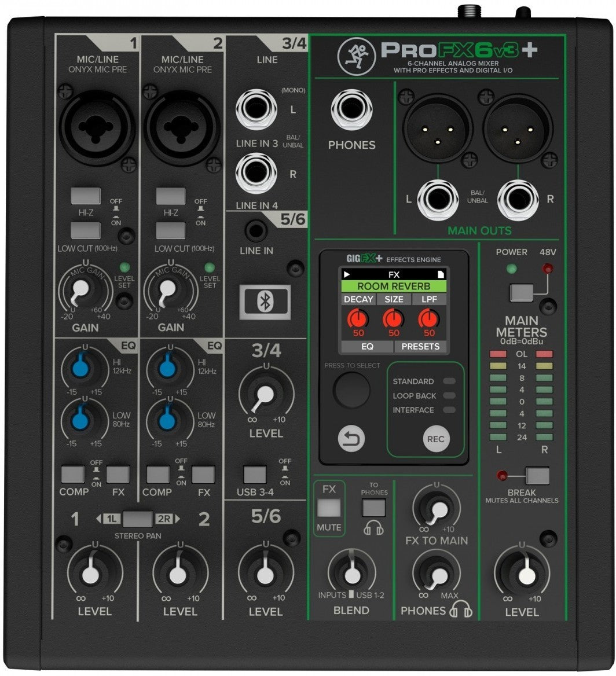The image size is (616, 676).
Task: Click the back arrow button under the display
Action: (351, 439)
